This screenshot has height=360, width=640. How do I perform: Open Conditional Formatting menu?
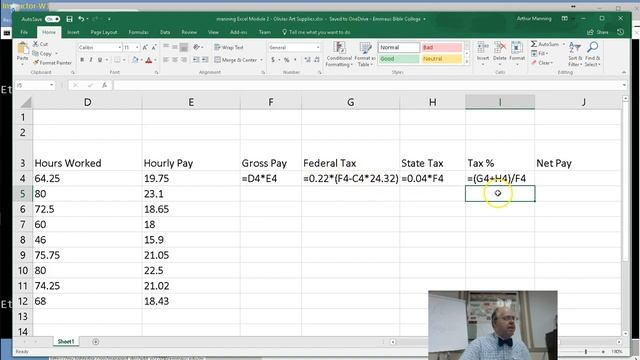[339, 54]
